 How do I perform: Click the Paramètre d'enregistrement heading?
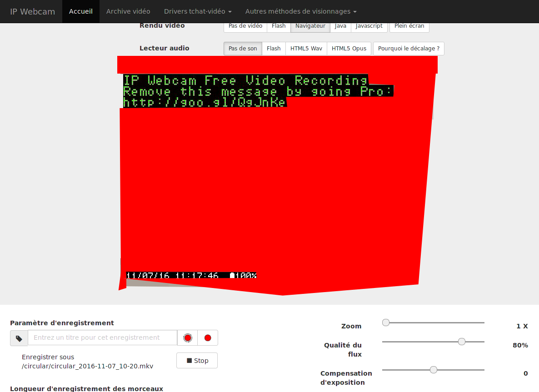click(x=62, y=323)
